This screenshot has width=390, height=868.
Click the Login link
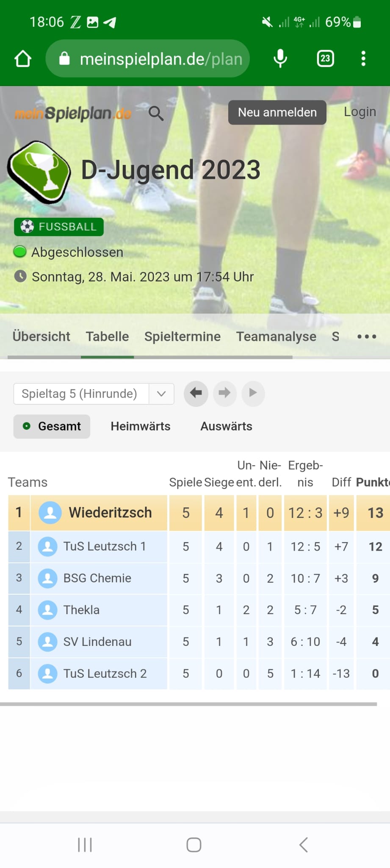[360, 112]
